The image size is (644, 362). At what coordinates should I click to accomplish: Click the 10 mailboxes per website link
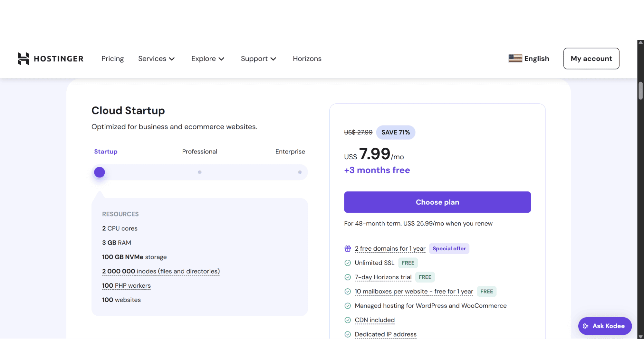[x=414, y=292]
